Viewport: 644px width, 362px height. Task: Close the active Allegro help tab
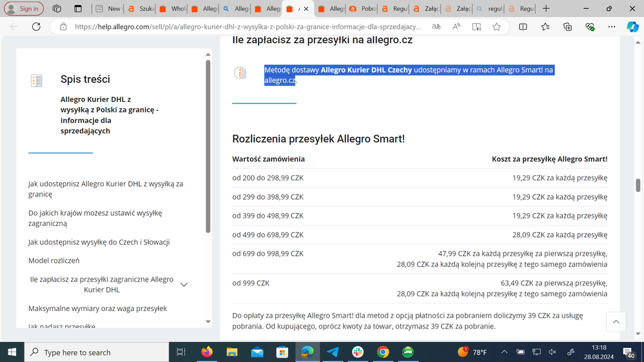click(x=306, y=8)
